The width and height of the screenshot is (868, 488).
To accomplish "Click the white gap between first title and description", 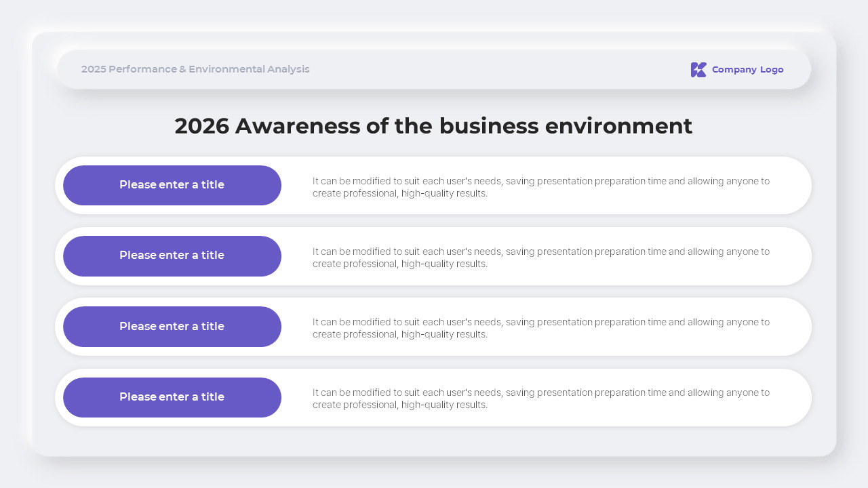I will (x=296, y=186).
